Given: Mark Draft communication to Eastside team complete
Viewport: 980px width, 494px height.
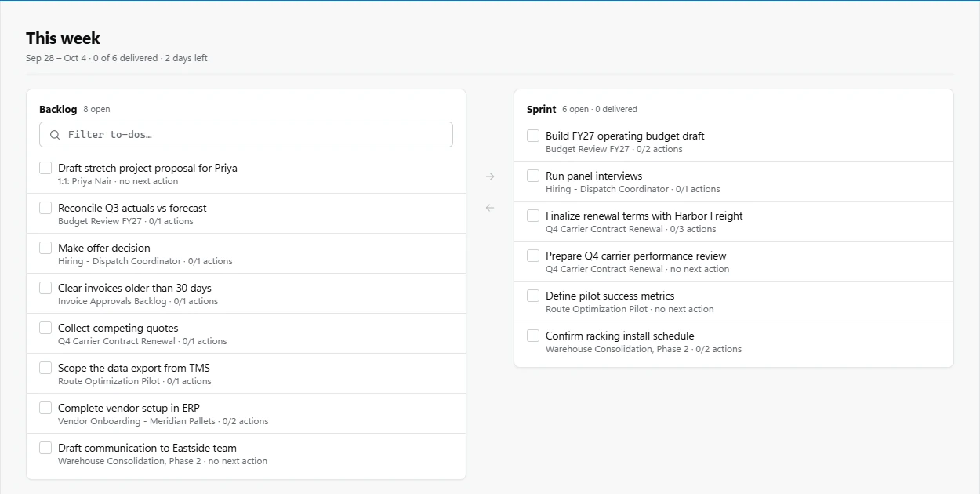Looking at the screenshot, I should pos(45,448).
